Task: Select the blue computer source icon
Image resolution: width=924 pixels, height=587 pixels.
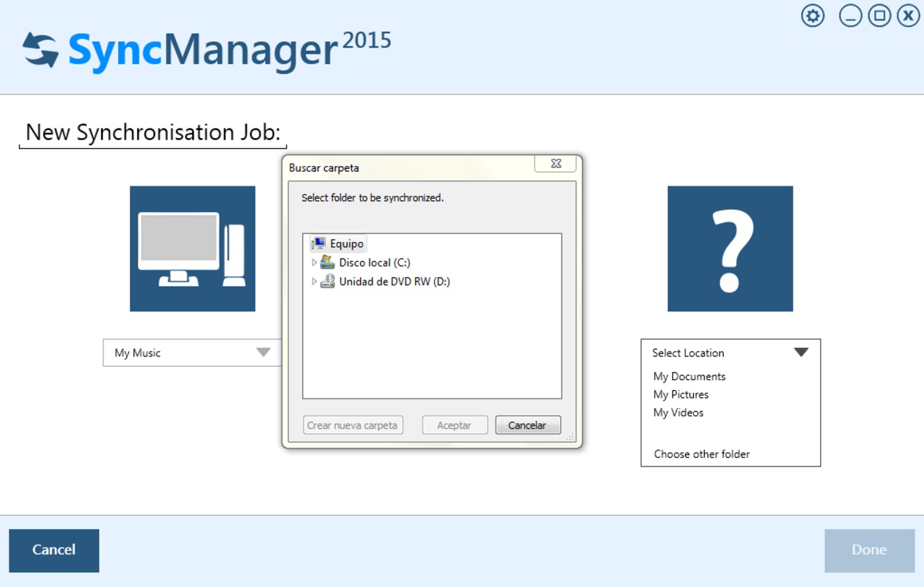Action: tap(192, 248)
